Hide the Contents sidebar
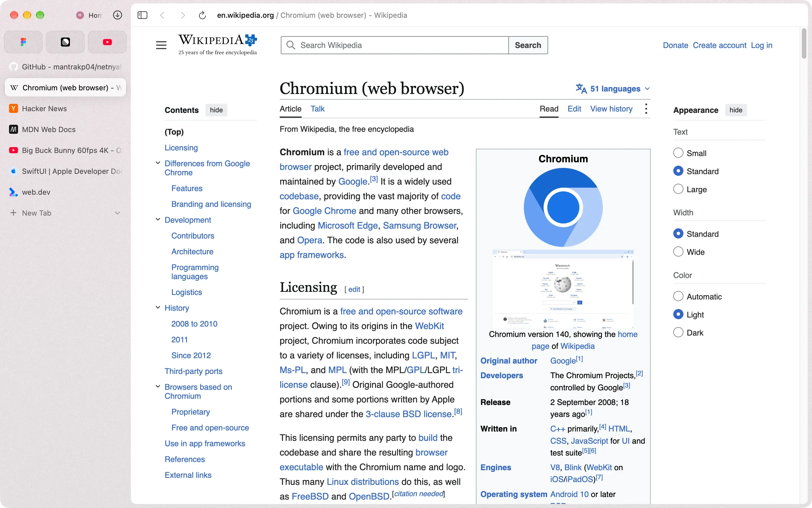812x508 pixels. [216, 110]
